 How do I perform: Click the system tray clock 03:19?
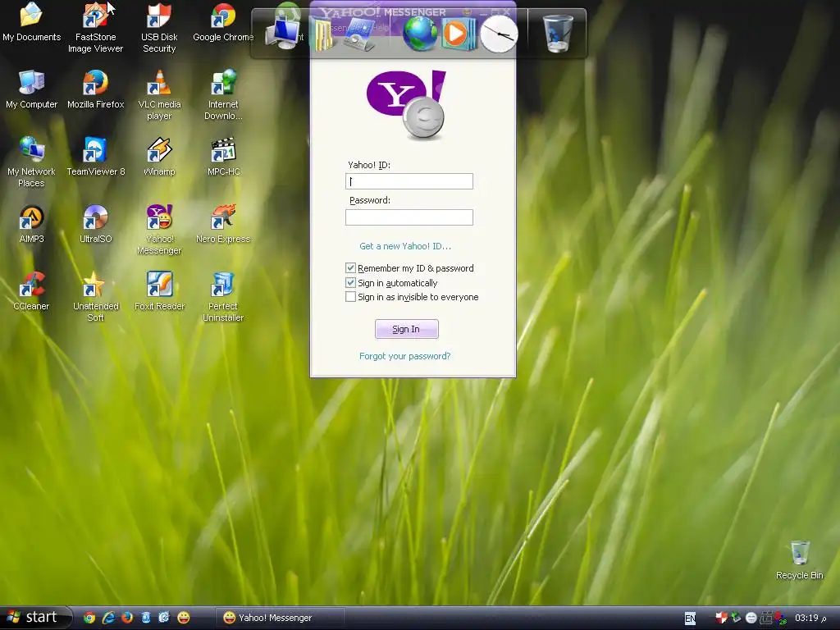tap(810, 618)
